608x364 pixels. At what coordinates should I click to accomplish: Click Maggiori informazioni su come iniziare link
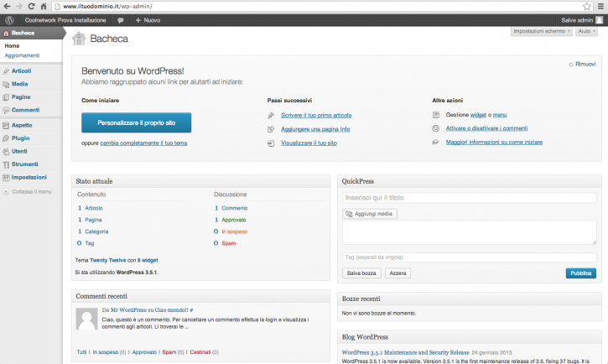tap(494, 143)
